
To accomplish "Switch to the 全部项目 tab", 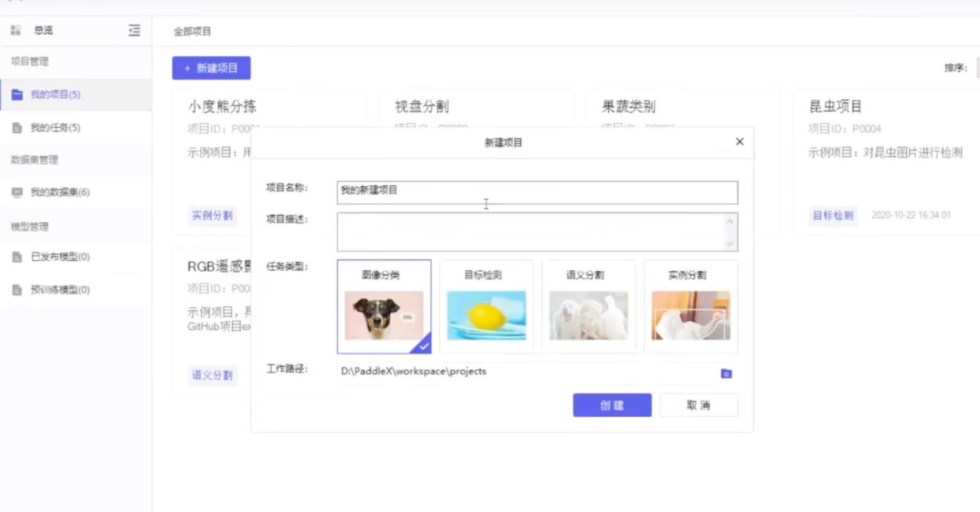I will pyautogui.click(x=192, y=31).
